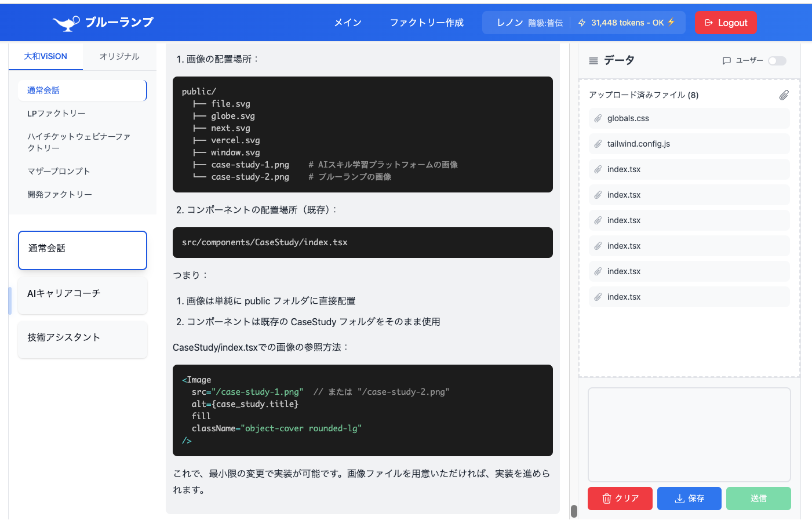The image size is (812, 531).
Task: Click the yellow bolt icon after OK
Action: pyautogui.click(x=671, y=22)
